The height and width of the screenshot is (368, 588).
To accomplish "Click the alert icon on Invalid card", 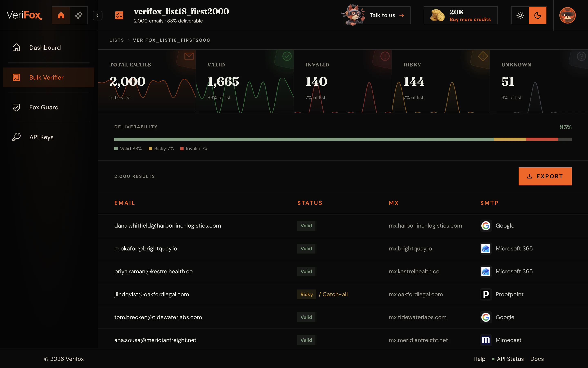I will (385, 56).
